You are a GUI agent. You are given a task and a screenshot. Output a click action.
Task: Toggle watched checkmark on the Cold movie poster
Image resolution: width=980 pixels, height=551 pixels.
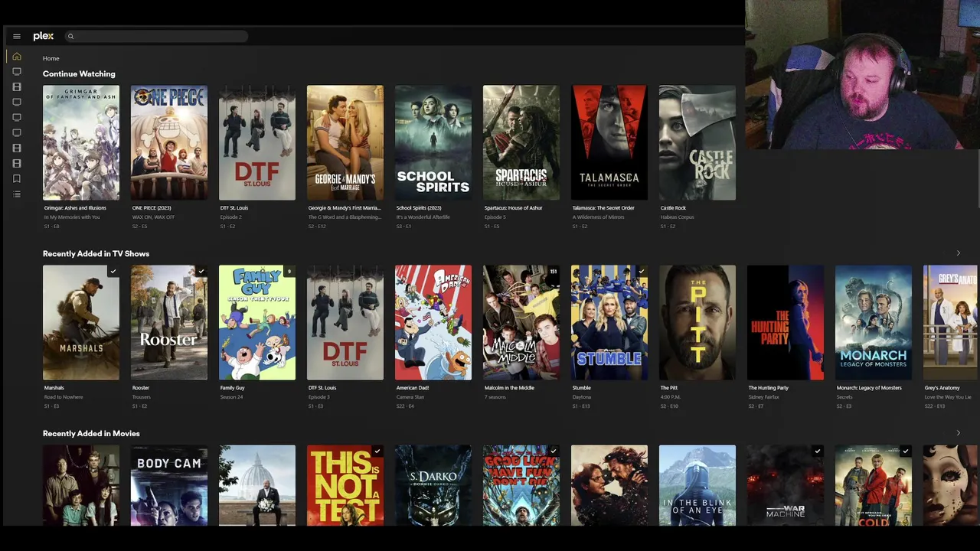pos(906,451)
